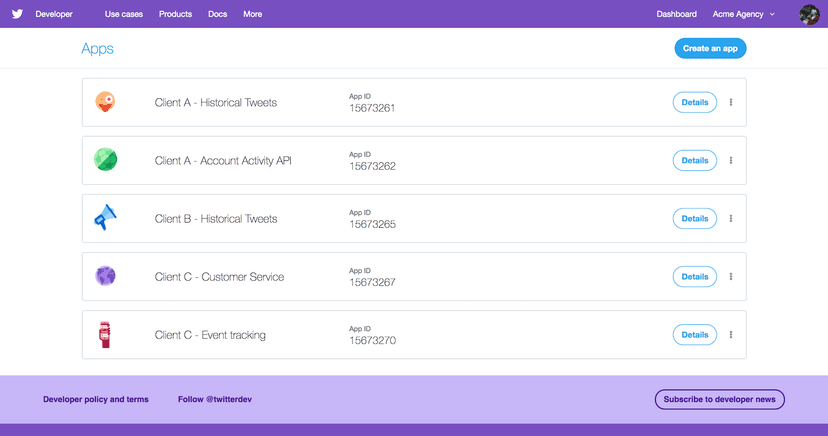Click the green globe Account Activity icon
The image size is (828, 436).
coord(106,159)
